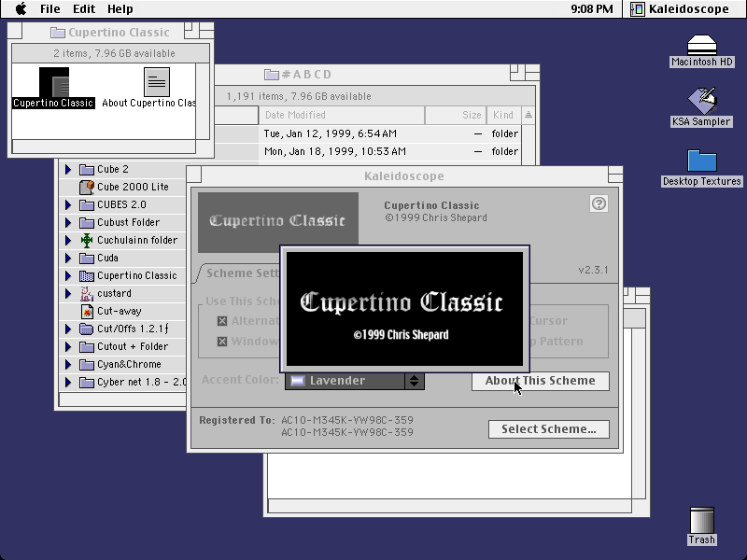Click the Select Scheme... button
The image size is (747, 560).
[549, 429]
